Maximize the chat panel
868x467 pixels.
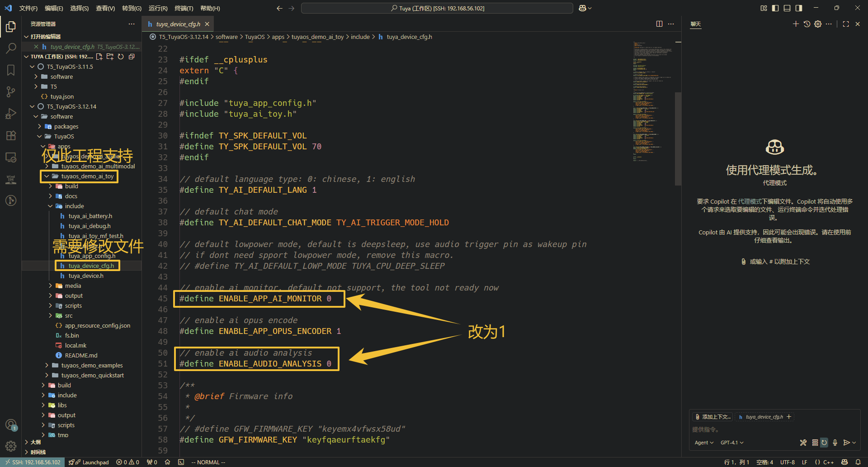[x=846, y=24]
